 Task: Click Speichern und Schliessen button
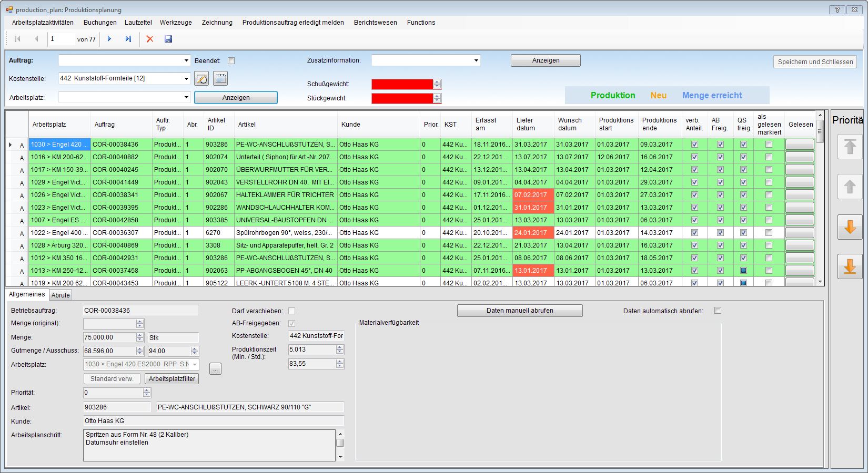point(815,62)
